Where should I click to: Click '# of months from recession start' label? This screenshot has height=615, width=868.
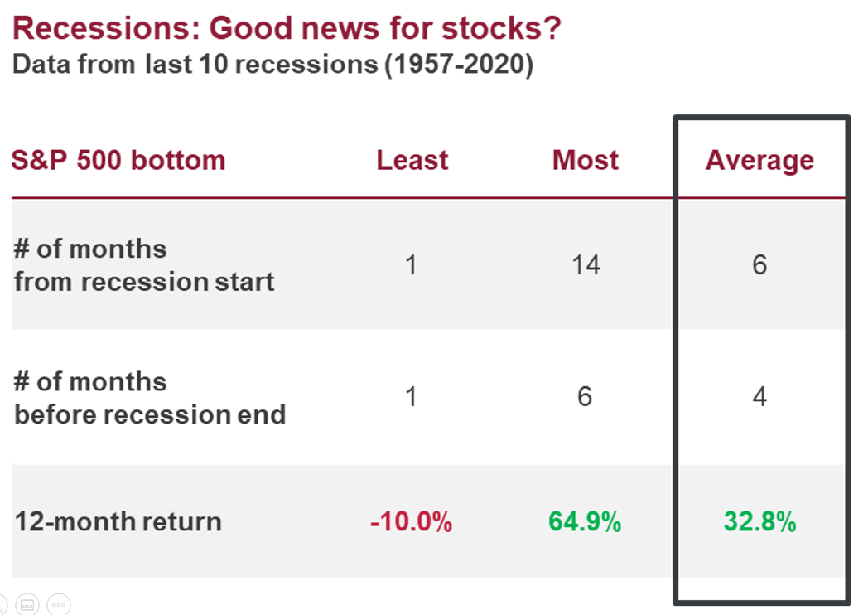click(x=143, y=265)
